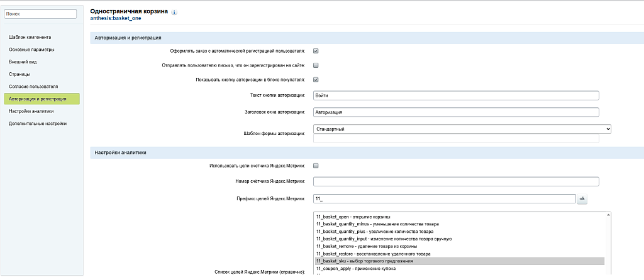Click the info icon next to Одностраничная корзина

tap(174, 13)
